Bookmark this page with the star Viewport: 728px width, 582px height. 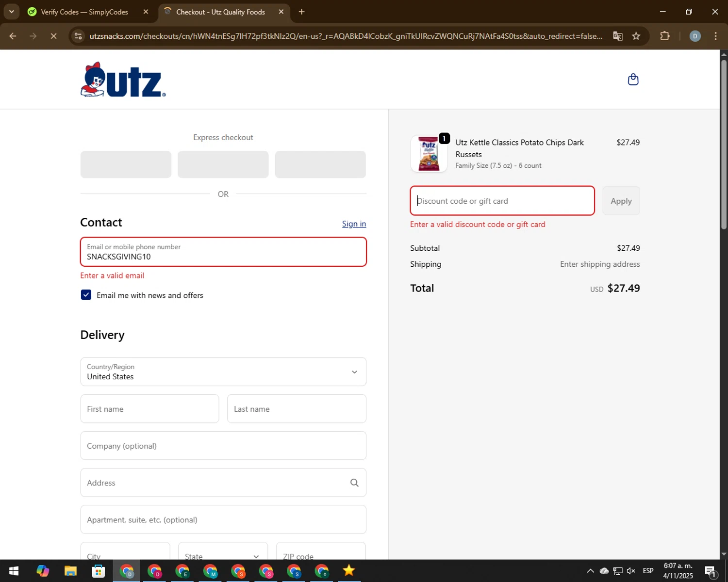[x=636, y=36]
